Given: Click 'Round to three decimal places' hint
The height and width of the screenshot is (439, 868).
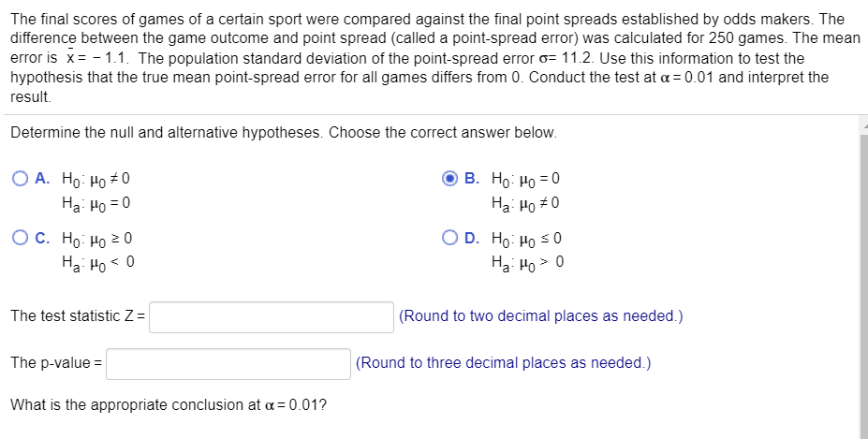Looking at the screenshot, I should [x=503, y=363].
